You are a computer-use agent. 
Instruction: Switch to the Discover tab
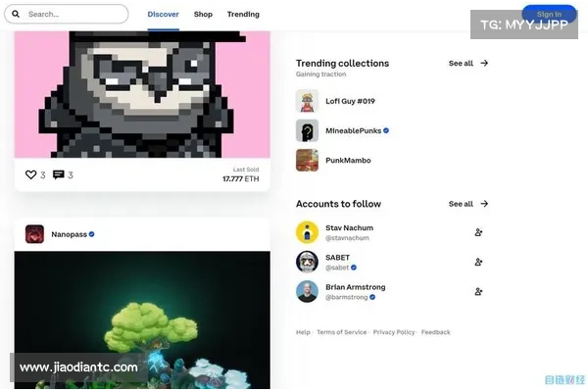(x=163, y=15)
